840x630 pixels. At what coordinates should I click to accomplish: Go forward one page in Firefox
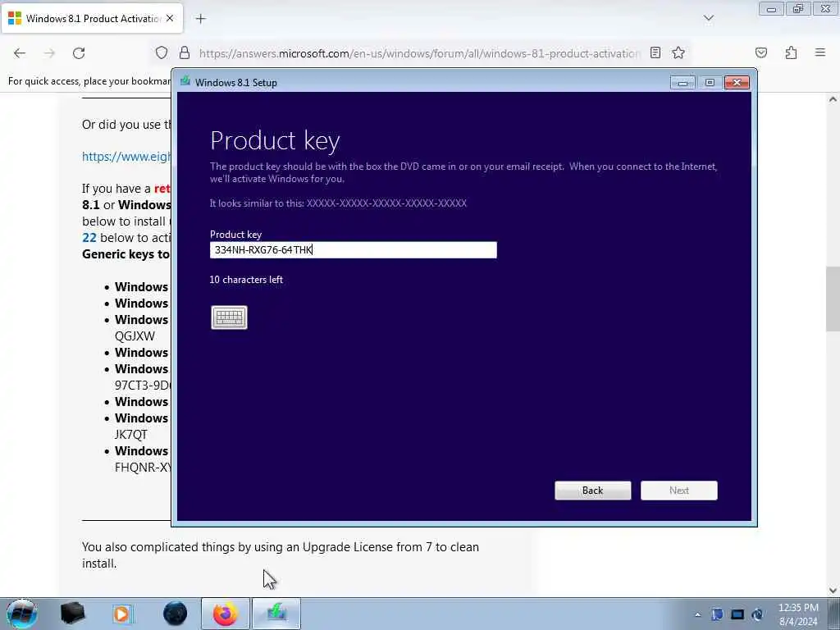[49, 53]
